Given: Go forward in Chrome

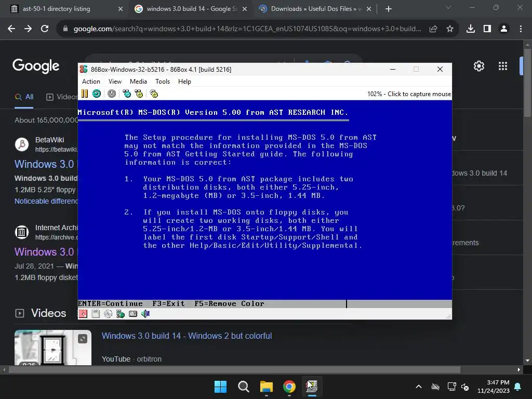Looking at the screenshot, I should coord(28,29).
